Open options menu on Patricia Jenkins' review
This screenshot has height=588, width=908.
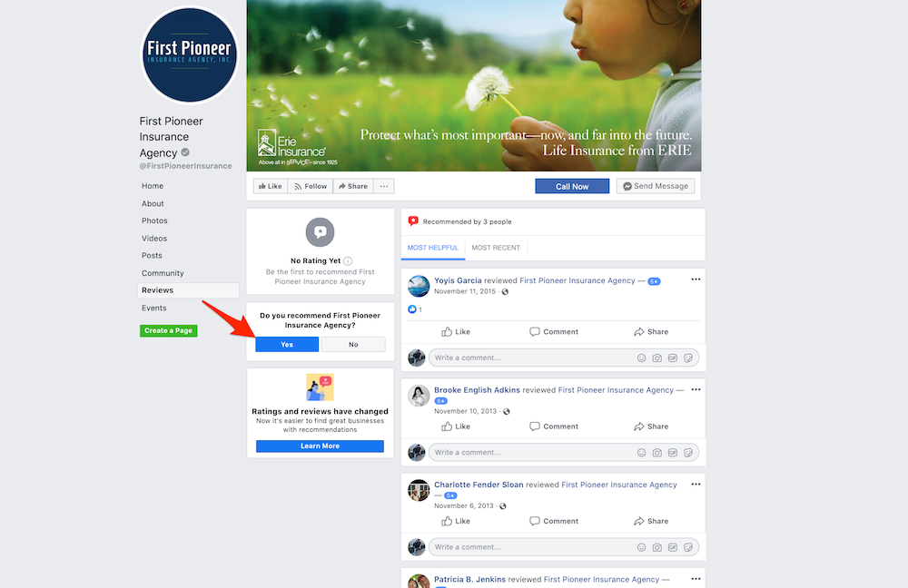(696, 579)
